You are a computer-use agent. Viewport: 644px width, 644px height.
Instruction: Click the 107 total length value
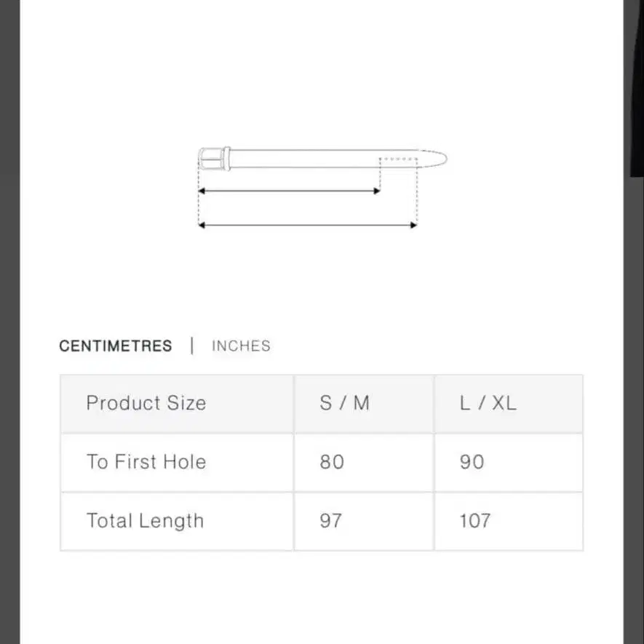(474, 521)
